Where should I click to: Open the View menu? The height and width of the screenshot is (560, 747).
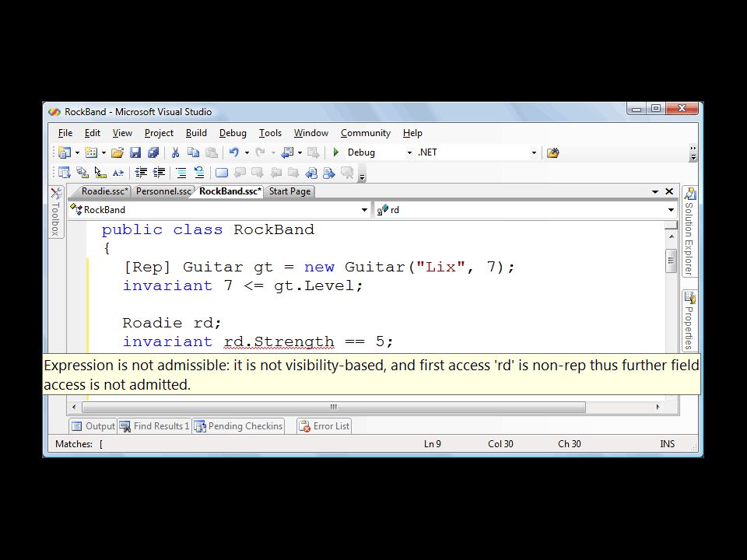click(122, 133)
